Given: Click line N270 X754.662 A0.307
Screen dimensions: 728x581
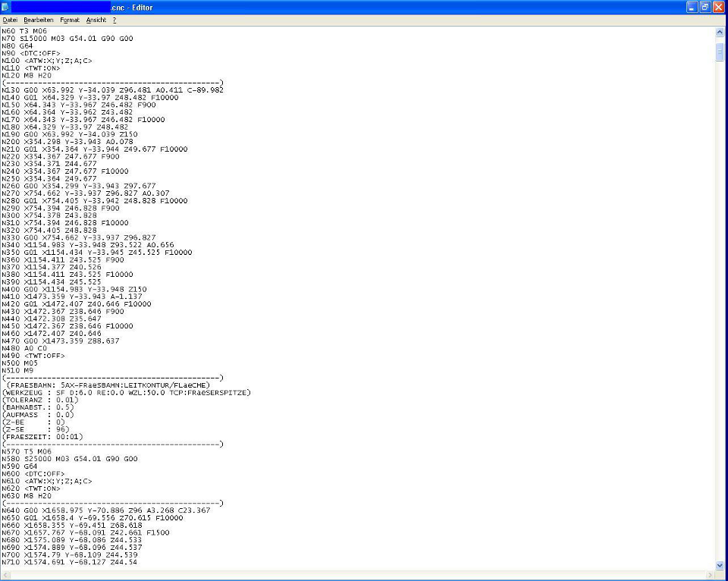Looking at the screenshot, I should pyautogui.click(x=86, y=193).
